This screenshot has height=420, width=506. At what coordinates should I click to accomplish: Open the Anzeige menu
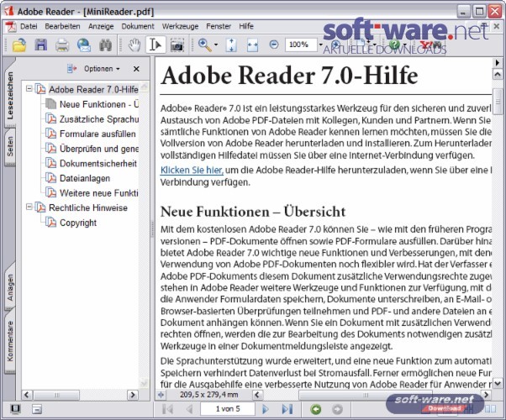tap(101, 26)
